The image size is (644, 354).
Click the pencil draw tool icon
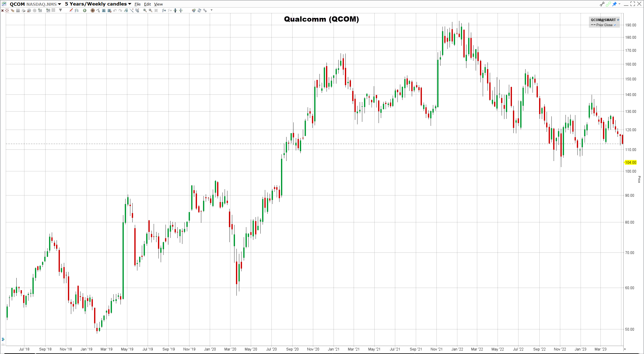click(71, 10)
